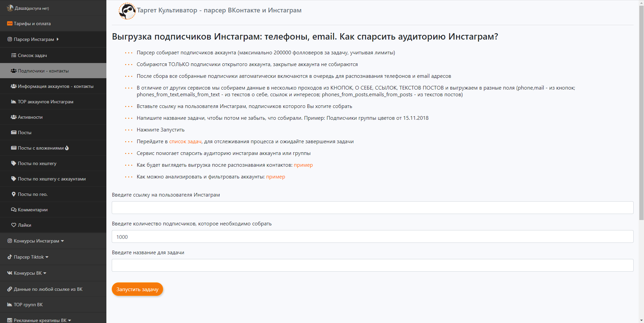The height and width of the screenshot is (323, 644).
Task: Open the Список задач menu item
Action: [53, 55]
